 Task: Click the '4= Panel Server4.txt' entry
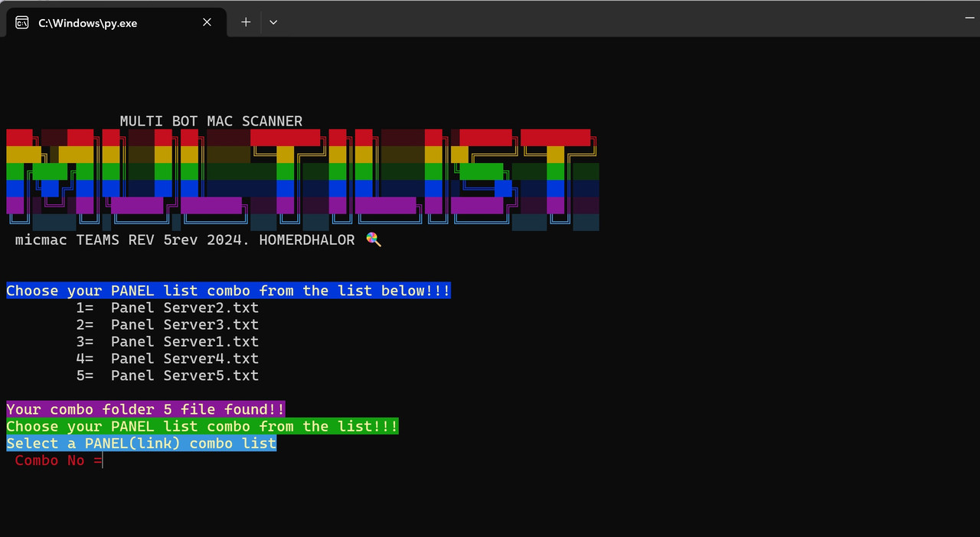click(x=168, y=358)
